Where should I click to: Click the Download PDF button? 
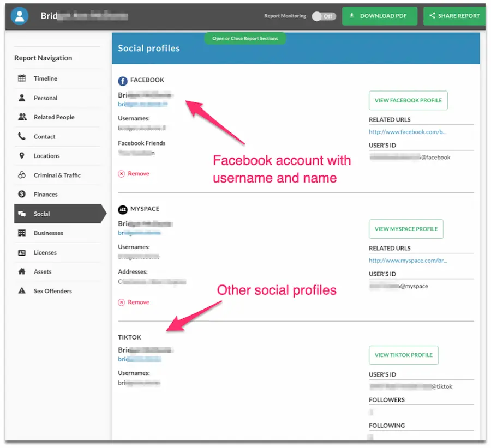379,16
